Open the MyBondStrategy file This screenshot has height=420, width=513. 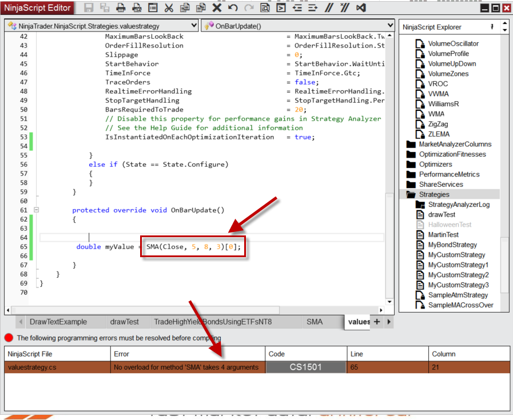point(447,245)
